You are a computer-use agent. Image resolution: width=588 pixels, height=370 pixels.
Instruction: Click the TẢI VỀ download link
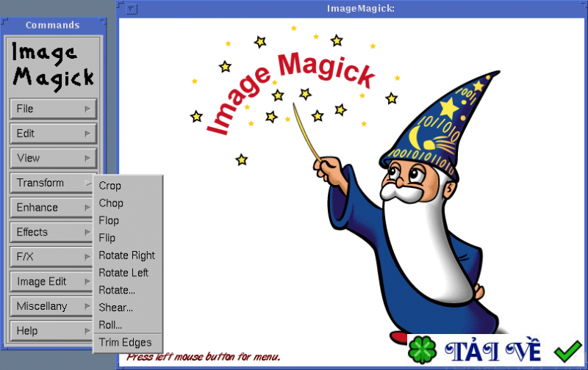(492, 350)
